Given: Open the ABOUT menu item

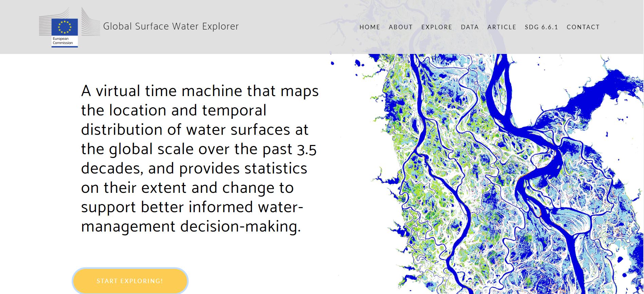Looking at the screenshot, I should pos(401,27).
